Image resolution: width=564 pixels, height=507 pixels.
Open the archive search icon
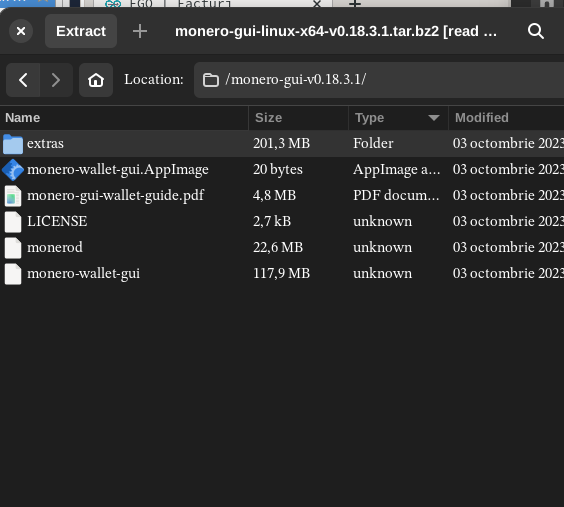[536, 31]
